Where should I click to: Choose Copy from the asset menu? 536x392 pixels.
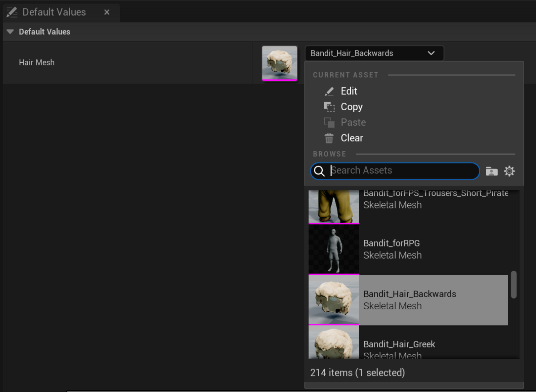(x=352, y=107)
